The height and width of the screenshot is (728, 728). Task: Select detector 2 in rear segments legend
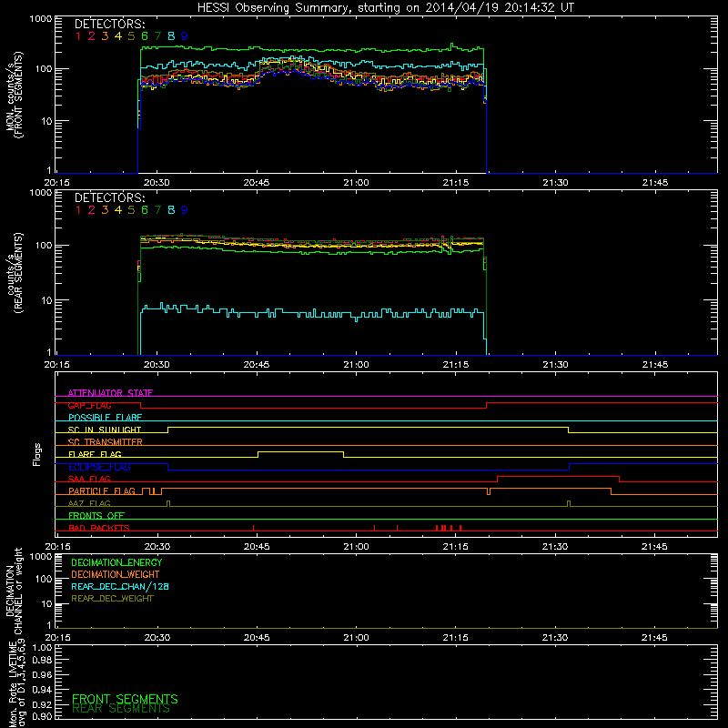coord(92,210)
